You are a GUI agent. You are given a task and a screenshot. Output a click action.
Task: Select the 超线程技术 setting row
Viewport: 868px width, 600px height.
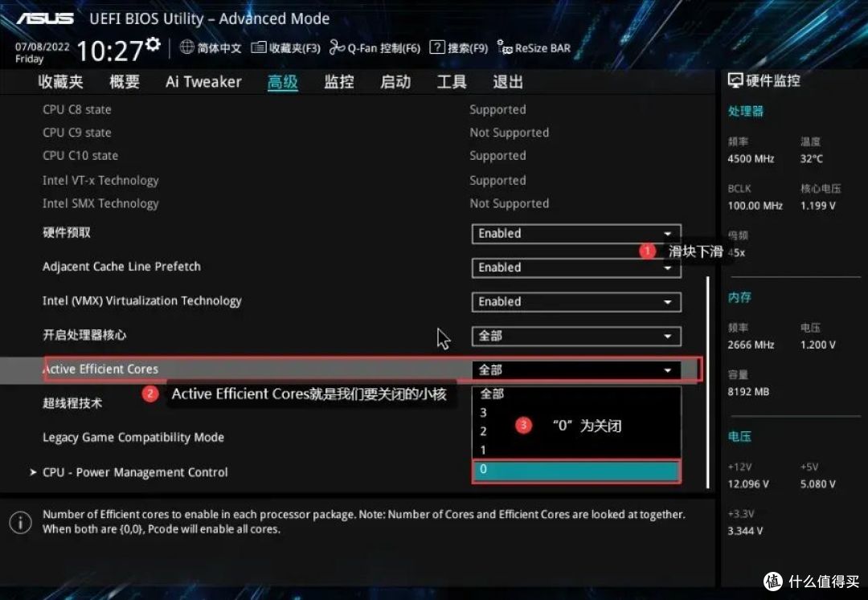[72, 403]
